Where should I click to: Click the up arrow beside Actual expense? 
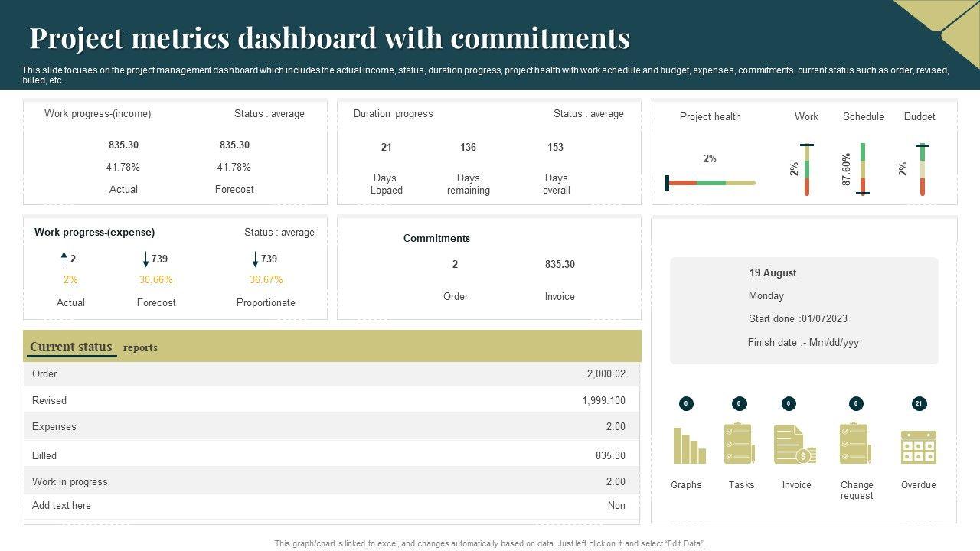64,259
